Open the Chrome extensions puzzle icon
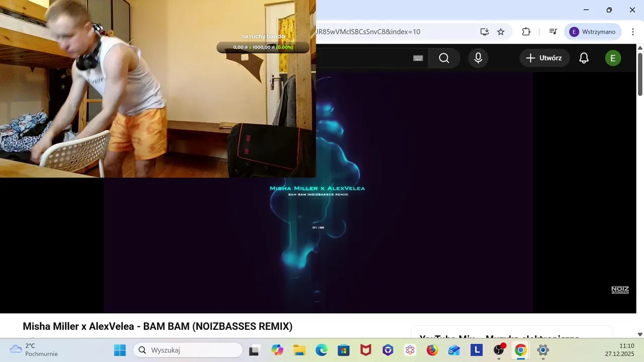Viewport: 644px width, 362px height. tap(526, 32)
